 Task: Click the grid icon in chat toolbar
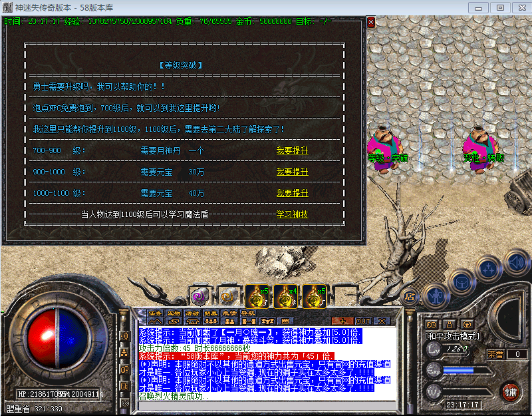[285, 321]
